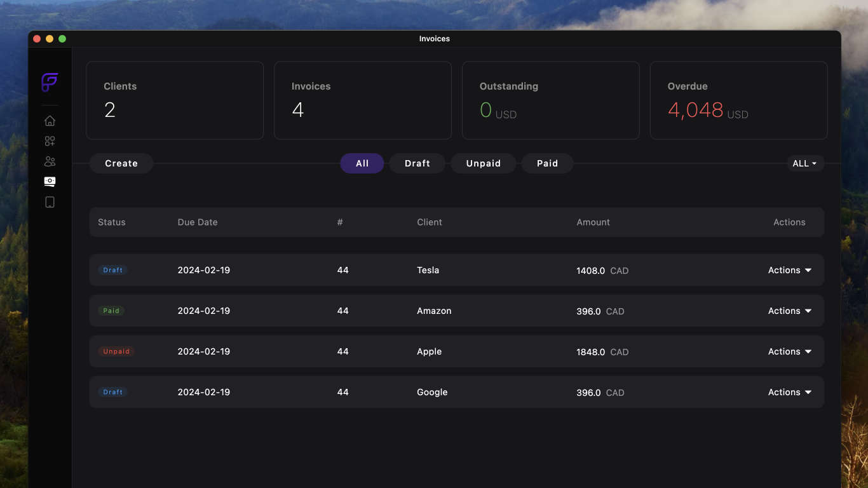Click the Paid badge on Amazon row
868x488 pixels.
pyautogui.click(x=111, y=311)
